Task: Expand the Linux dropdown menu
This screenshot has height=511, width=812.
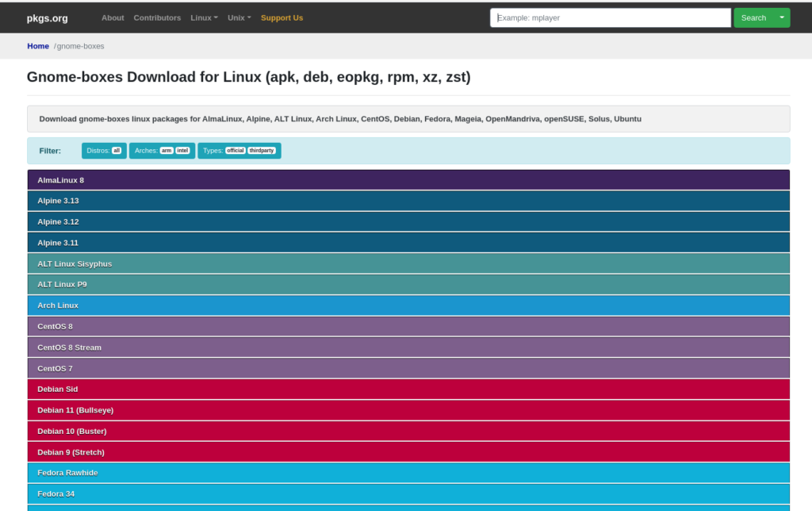Action: pyautogui.click(x=204, y=17)
